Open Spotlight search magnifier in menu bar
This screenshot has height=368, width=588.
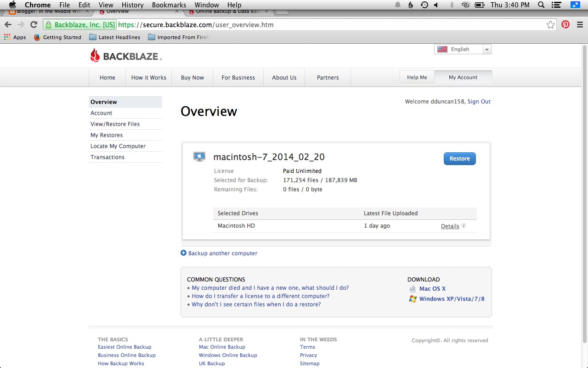pos(541,5)
